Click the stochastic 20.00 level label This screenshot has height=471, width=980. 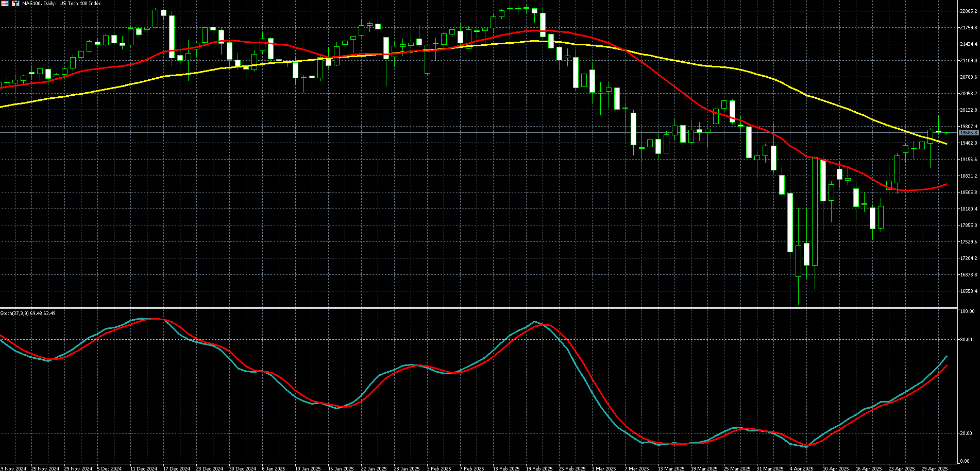point(966,433)
